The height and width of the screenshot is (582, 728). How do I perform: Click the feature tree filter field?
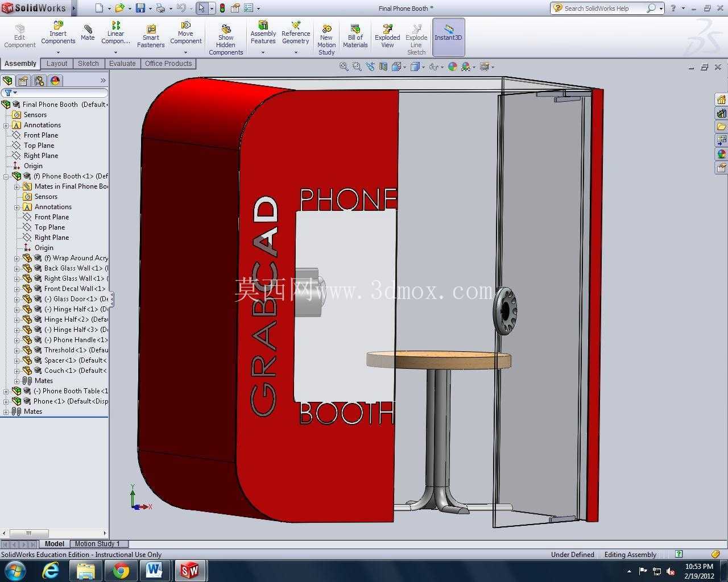pyautogui.click(x=55, y=93)
